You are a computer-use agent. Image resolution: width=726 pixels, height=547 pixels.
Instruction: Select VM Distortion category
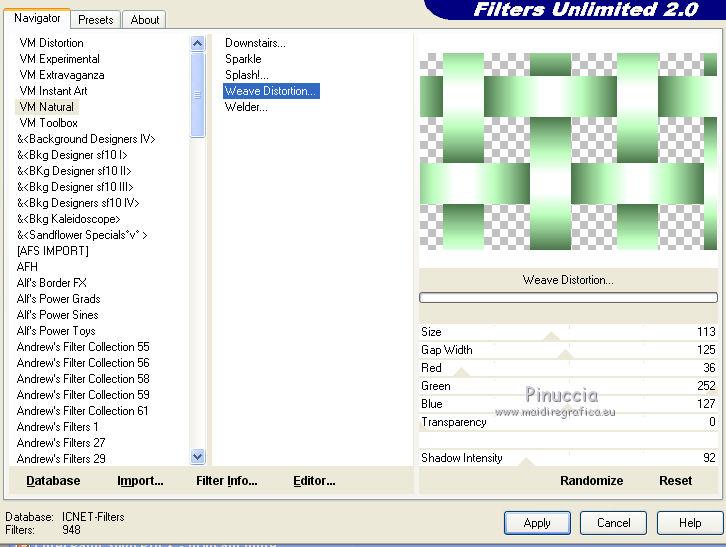pyautogui.click(x=51, y=43)
